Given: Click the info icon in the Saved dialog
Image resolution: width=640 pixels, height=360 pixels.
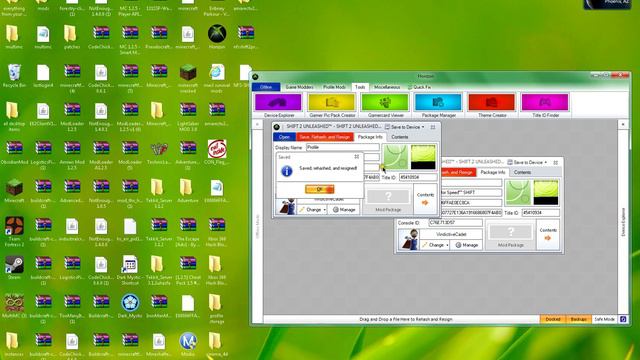Looking at the screenshot, I should coord(287,171).
